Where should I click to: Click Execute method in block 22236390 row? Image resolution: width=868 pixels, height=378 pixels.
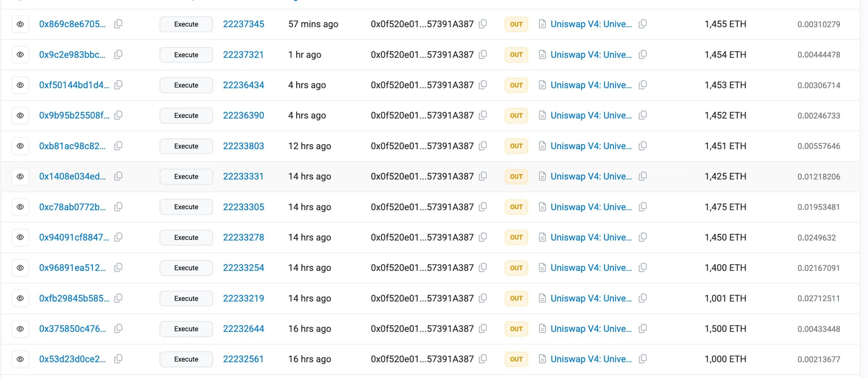186,115
